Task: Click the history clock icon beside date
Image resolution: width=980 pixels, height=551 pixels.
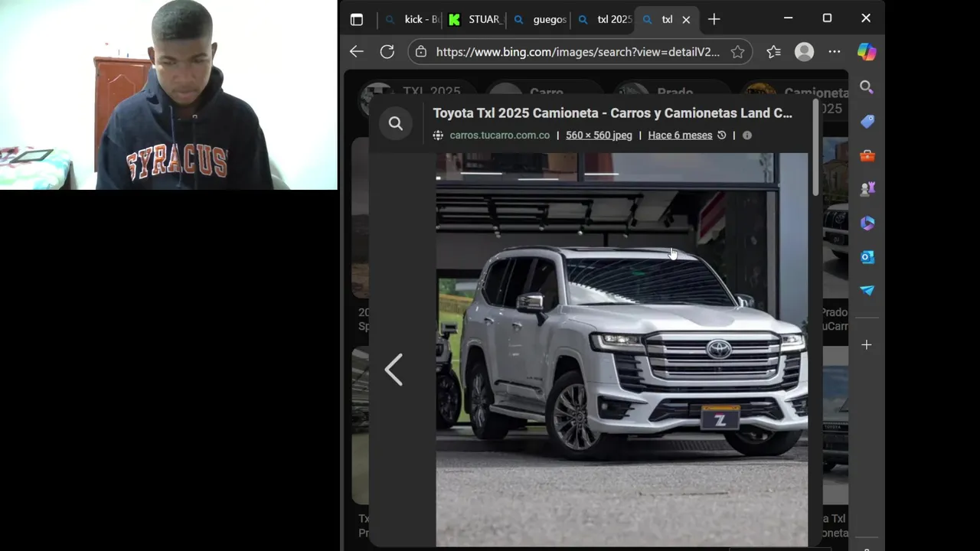Action: coord(721,135)
